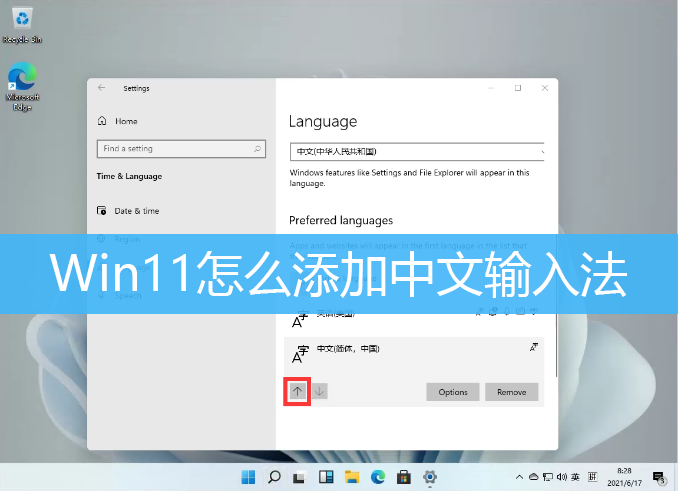678x491 pixels.
Task: Open Microsoft Store from taskbar
Action: (x=404, y=476)
